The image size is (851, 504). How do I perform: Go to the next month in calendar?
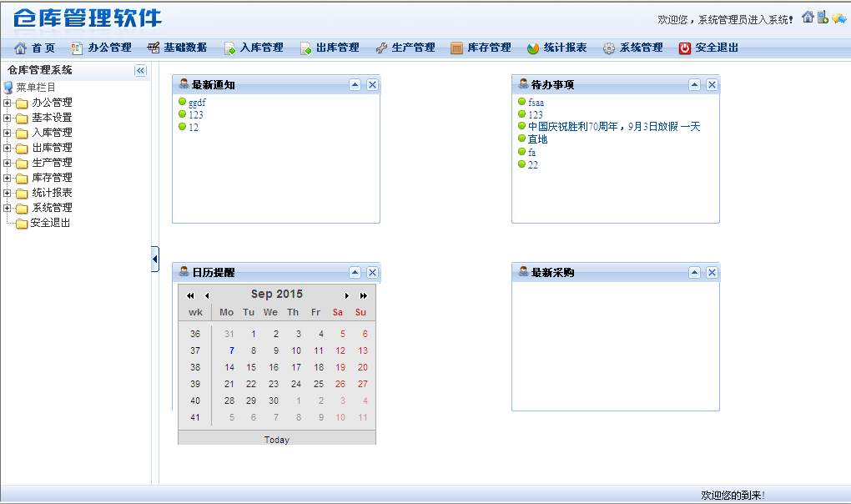pyautogui.click(x=347, y=295)
